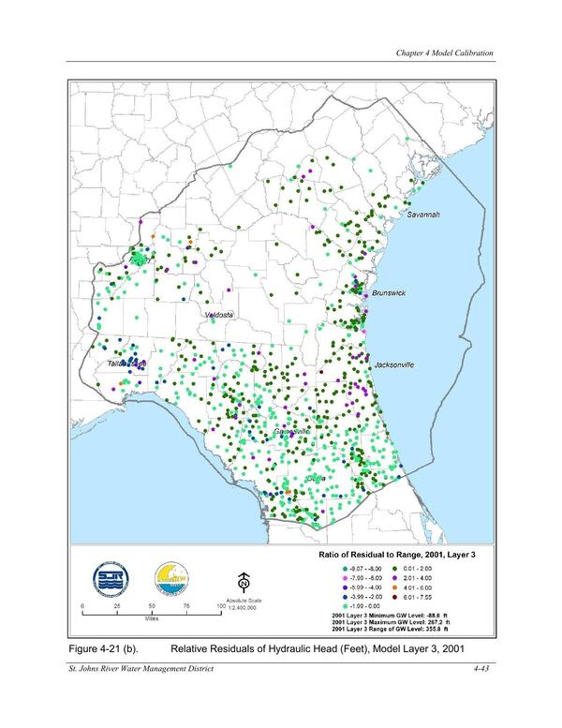
Task: Click the '-9.07 - -8.00' legend range text
Action: (366, 569)
